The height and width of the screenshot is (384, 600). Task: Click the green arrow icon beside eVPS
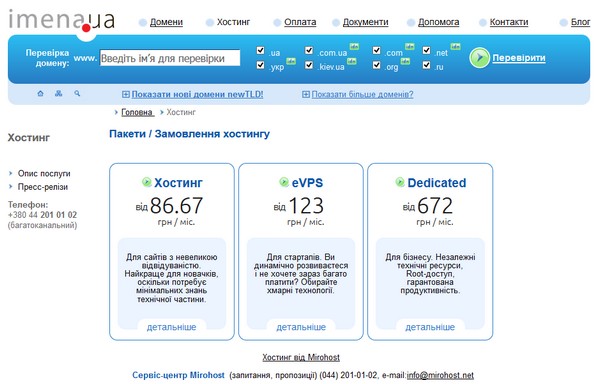click(x=284, y=182)
